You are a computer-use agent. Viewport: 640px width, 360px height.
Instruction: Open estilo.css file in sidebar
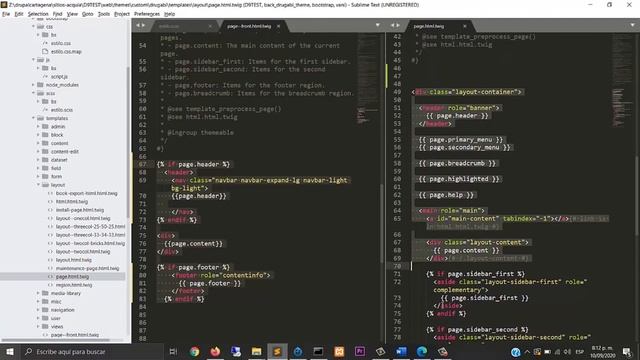pyautogui.click(x=61, y=43)
